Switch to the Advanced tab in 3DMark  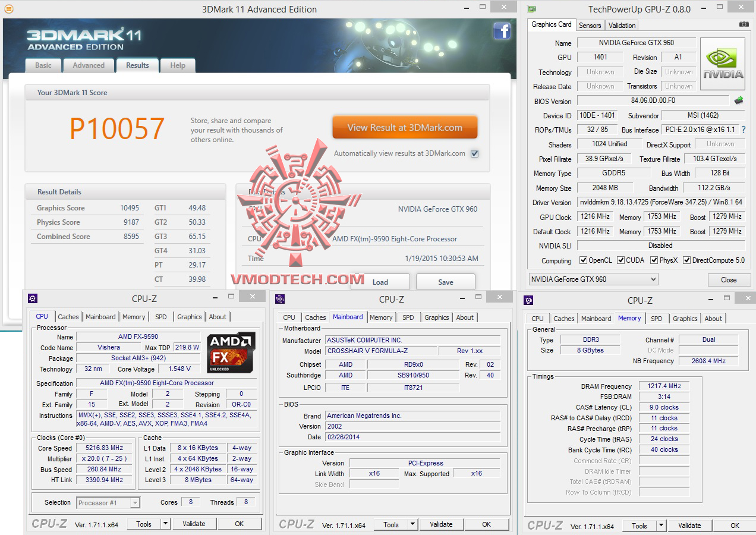coord(89,65)
